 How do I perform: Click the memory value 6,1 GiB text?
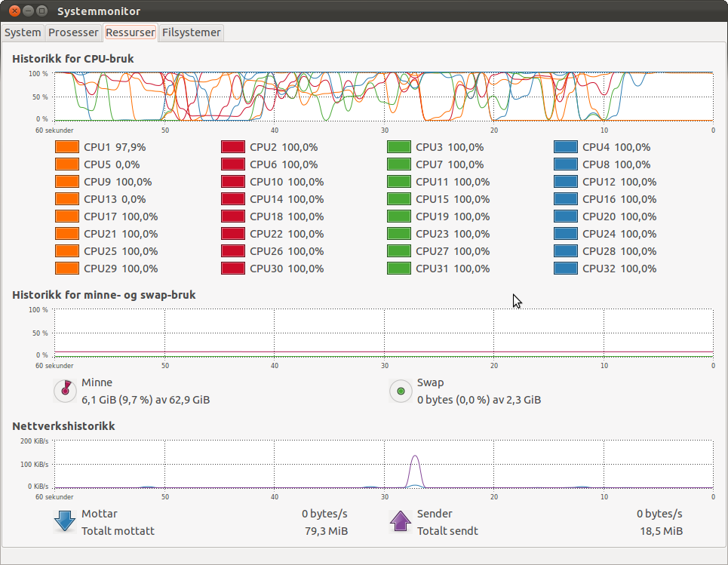(x=146, y=400)
